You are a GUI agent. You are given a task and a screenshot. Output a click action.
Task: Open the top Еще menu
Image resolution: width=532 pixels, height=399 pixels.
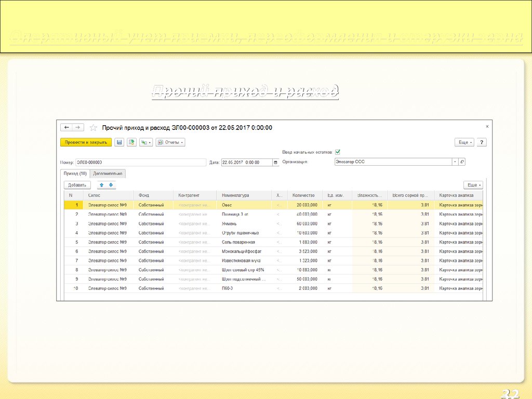(x=464, y=142)
